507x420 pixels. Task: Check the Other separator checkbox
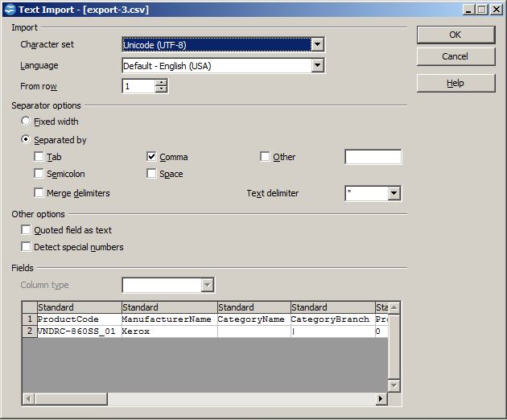click(265, 157)
